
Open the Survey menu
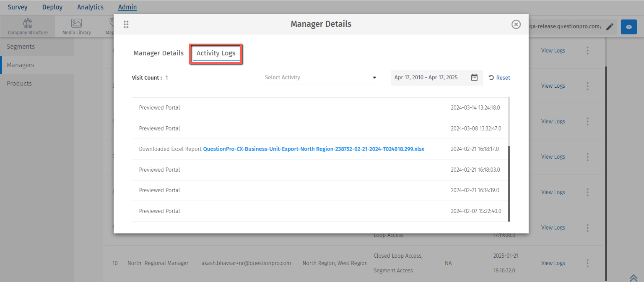click(x=18, y=7)
